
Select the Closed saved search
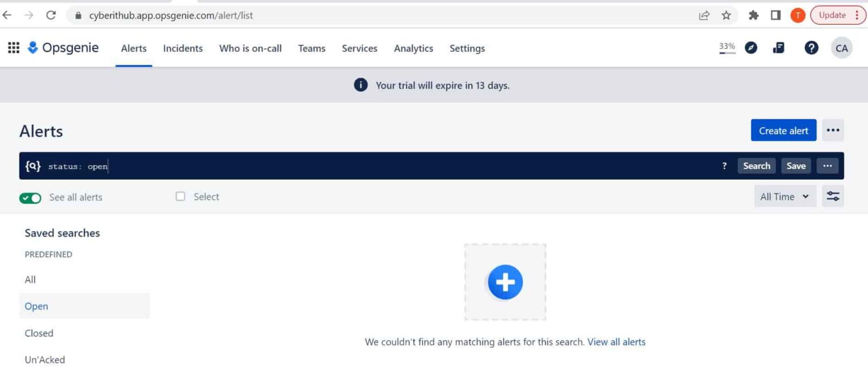pyautogui.click(x=38, y=333)
